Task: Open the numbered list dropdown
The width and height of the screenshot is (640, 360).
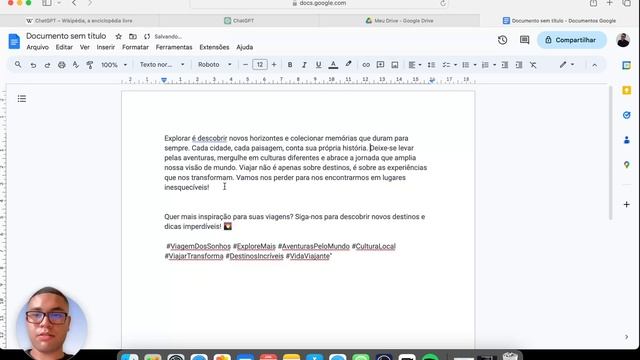Action: click(x=489, y=65)
